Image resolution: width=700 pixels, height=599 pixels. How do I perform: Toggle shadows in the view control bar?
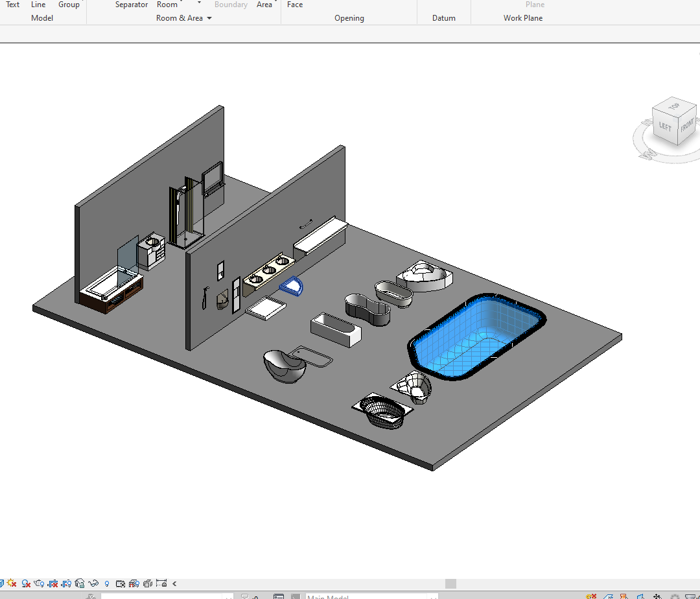point(26,583)
